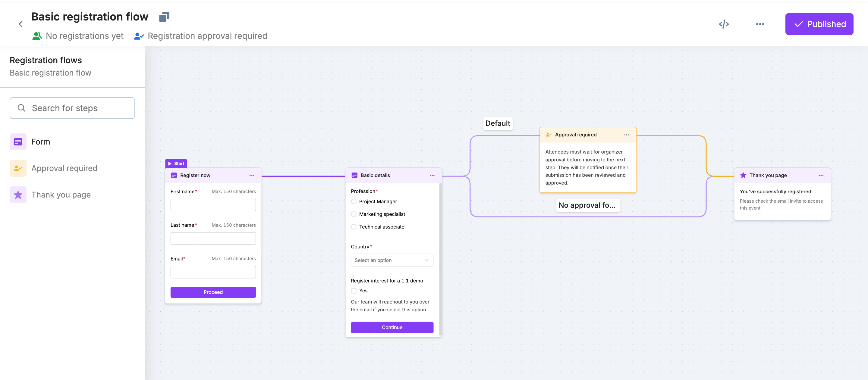Click the Approval required sidebar step icon
This screenshot has height=380, width=868.
pyautogui.click(x=18, y=168)
